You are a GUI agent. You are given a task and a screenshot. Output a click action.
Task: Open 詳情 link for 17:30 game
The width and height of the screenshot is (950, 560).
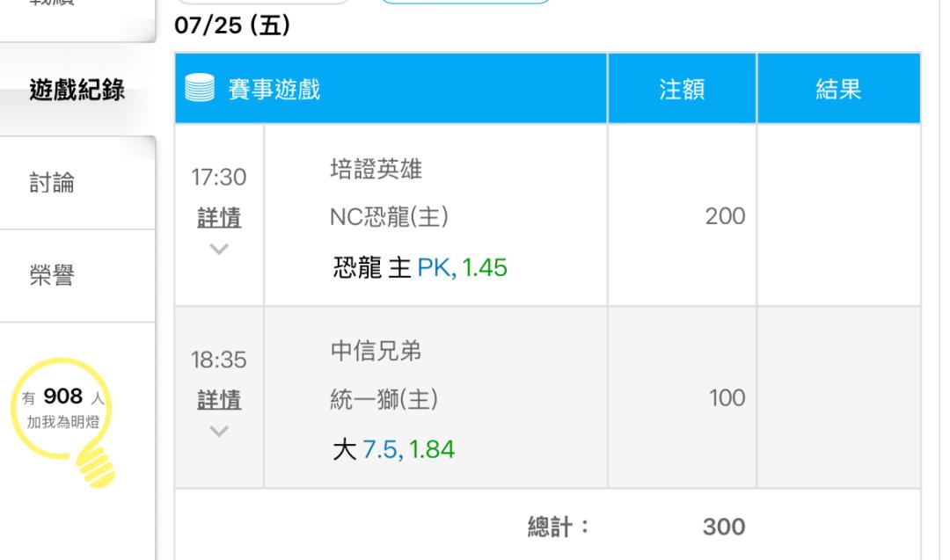coord(219,217)
